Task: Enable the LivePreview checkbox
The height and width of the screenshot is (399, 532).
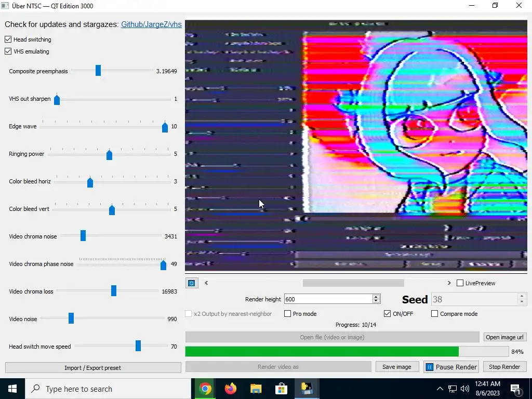Action: [460, 283]
